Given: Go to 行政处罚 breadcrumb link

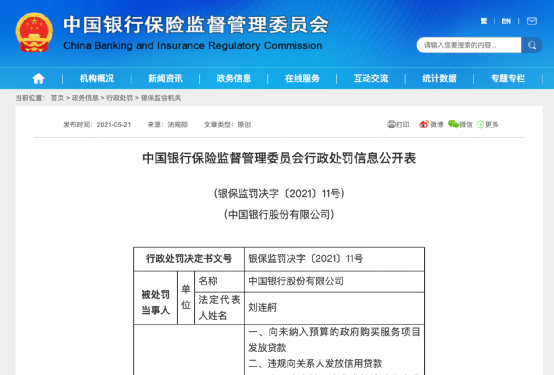Looking at the screenshot, I should 119,98.
